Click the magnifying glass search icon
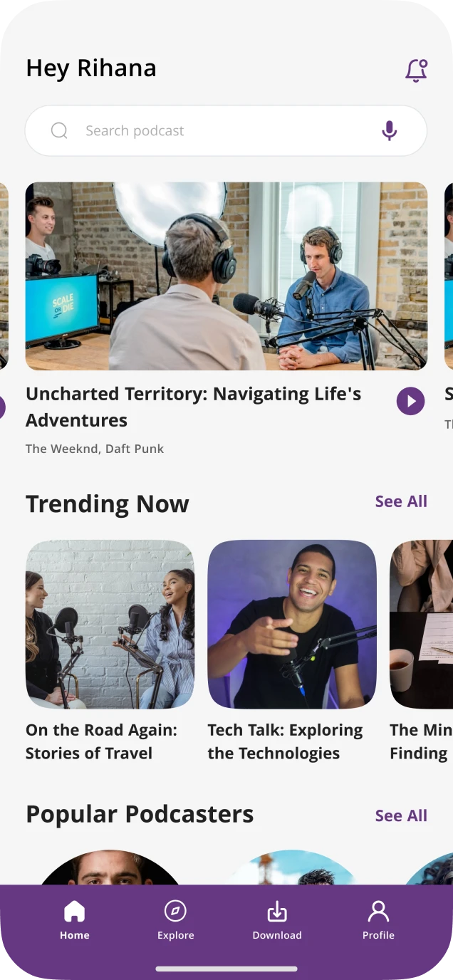Image resolution: width=453 pixels, height=980 pixels. click(59, 130)
